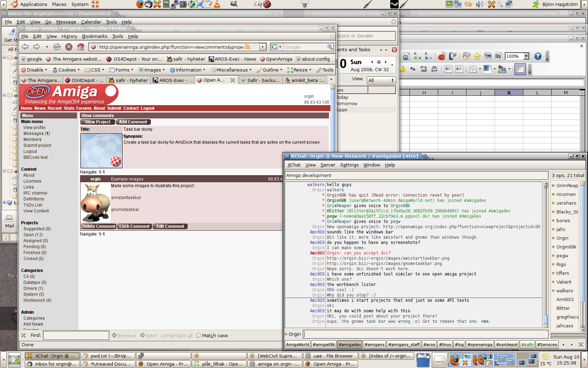
Task: Click Firefox Forward arrow button
Action: 37,47
